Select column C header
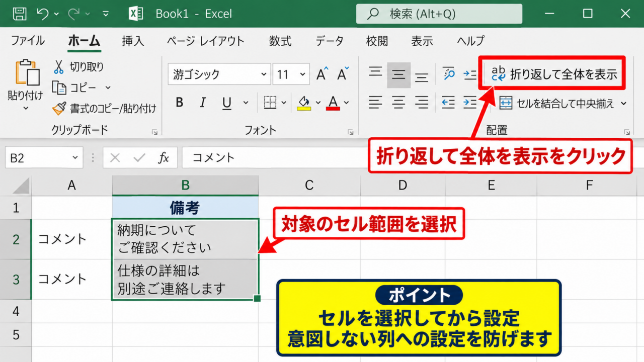 coord(309,186)
